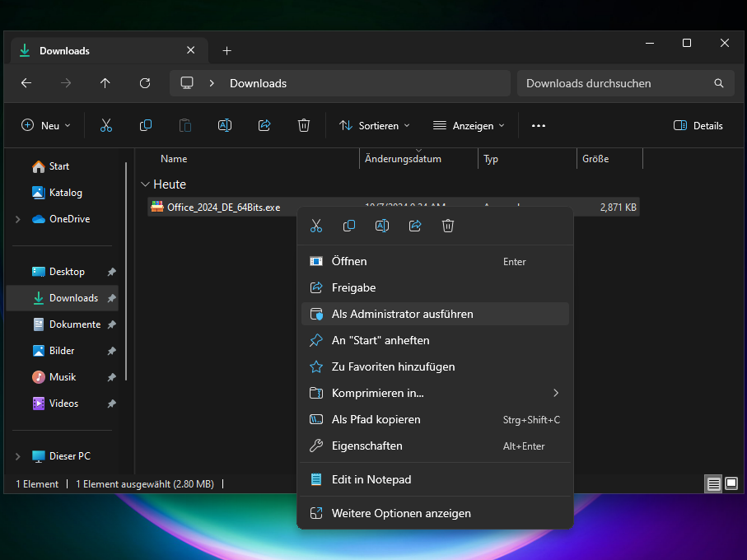Image resolution: width=747 pixels, height=560 pixels.
Task: Select Als Administrator ausführen
Action: pos(402,314)
